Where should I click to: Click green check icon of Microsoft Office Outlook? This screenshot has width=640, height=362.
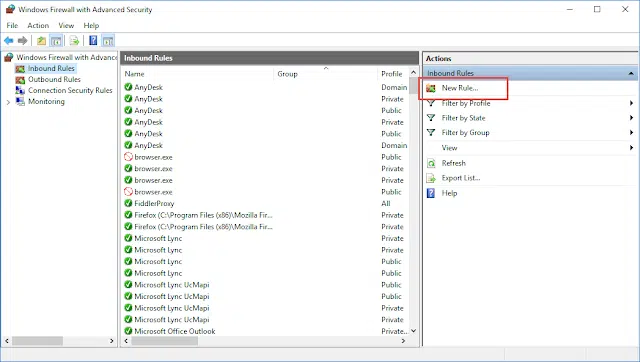pyautogui.click(x=129, y=331)
